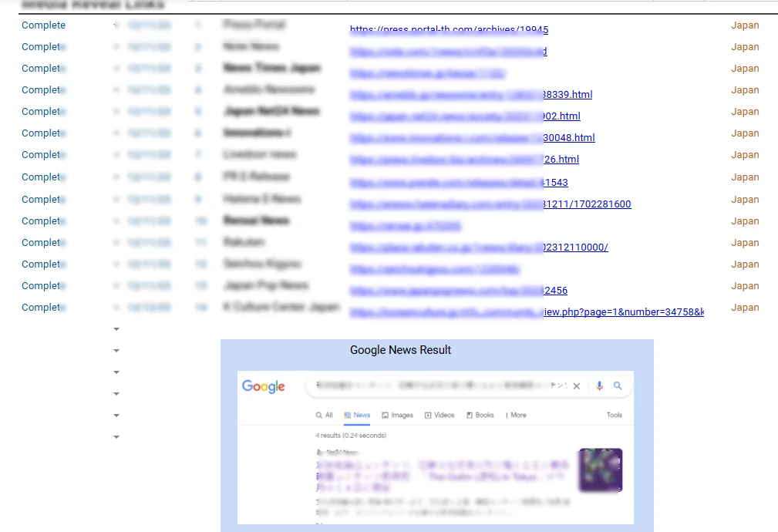Image resolution: width=778 pixels, height=532 pixels.
Task: Click the blue magnifier search icon
Action: coord(618,386)
